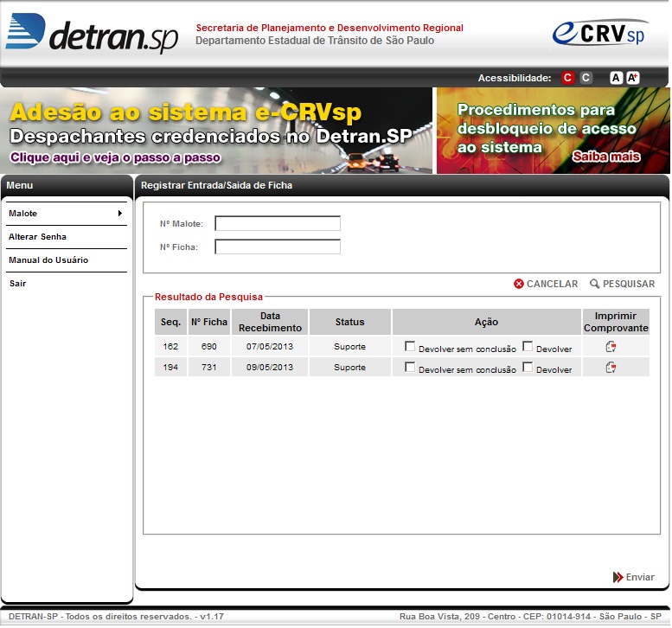Click date 07/05/2013 cell
Viewport: 672px width, 628px height.
click(270, 346)
